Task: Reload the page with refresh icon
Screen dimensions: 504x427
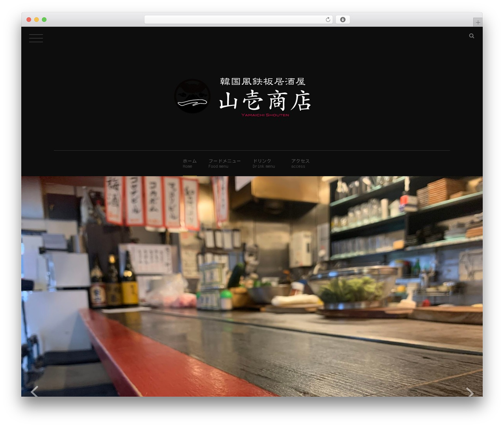Action: [x=328, y=20]
